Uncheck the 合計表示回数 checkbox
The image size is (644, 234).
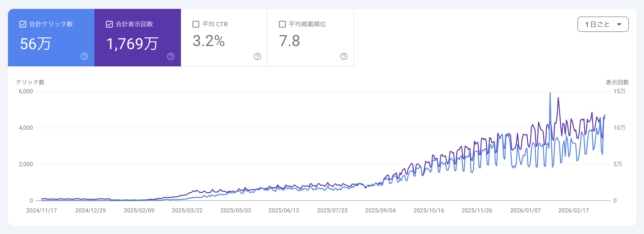[109, 24]
